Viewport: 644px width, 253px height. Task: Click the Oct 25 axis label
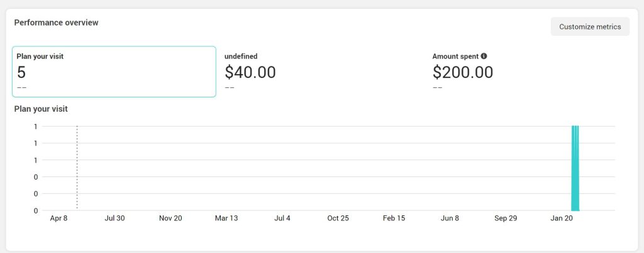click(x=338, y=218)
